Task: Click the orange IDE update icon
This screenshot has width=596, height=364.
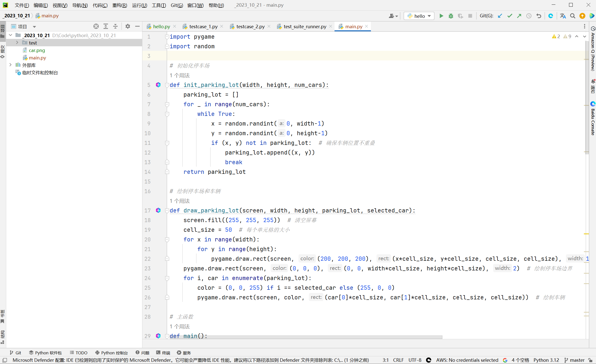Action: tap(582, 16)
